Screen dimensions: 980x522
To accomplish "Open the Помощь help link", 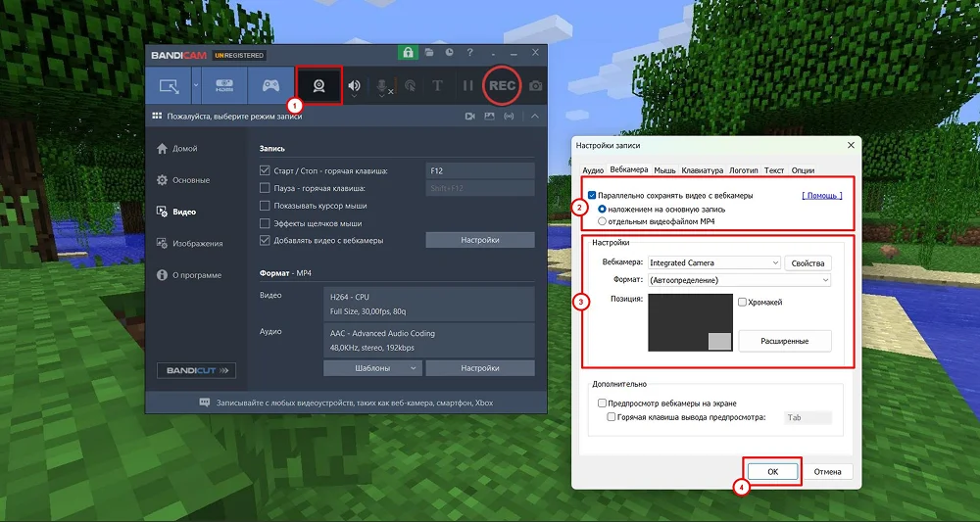I will pos(822,196).
